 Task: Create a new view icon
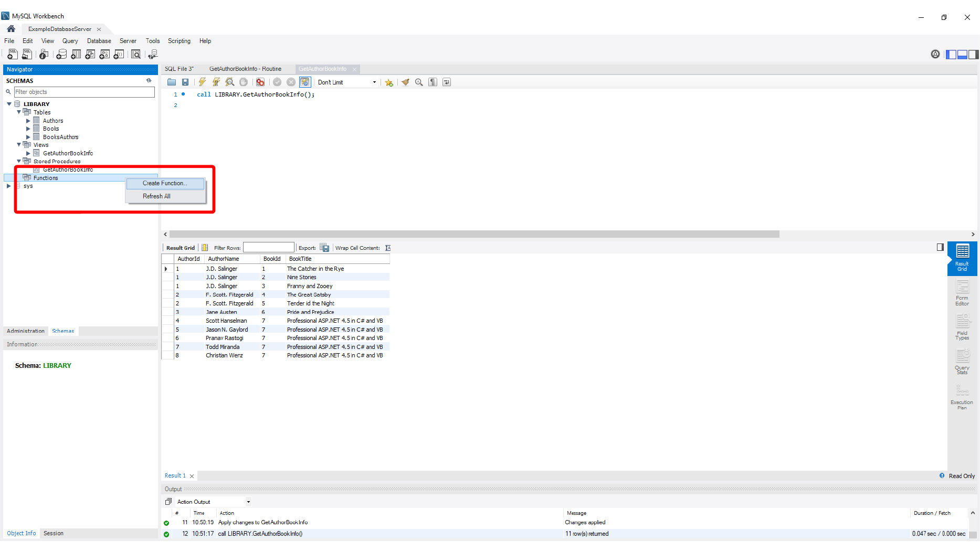90,54
